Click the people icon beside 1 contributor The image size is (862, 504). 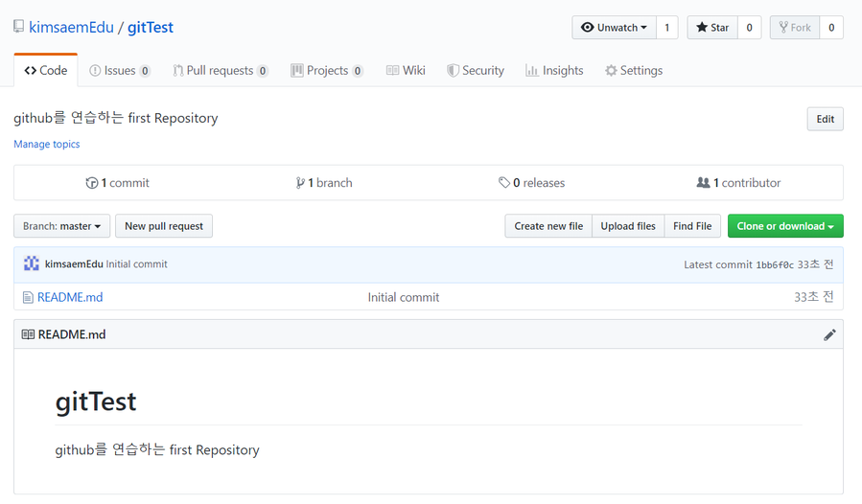point(703,182)
